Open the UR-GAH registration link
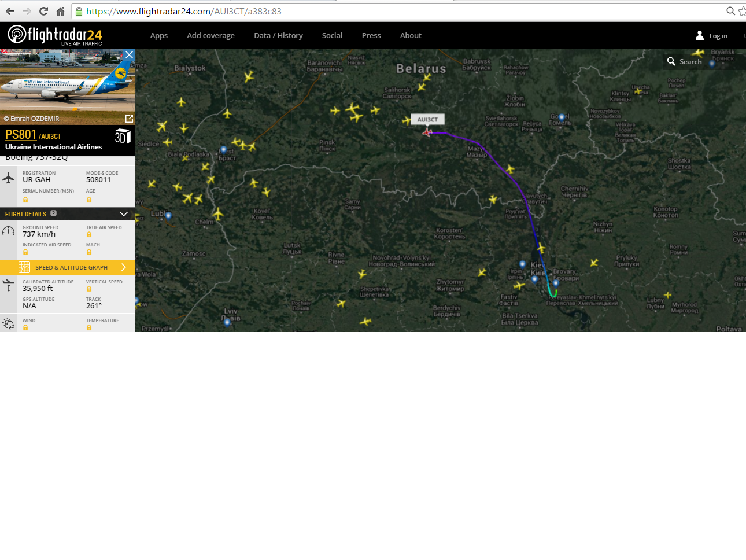This screenshot has width=746, height=560. 36,180
